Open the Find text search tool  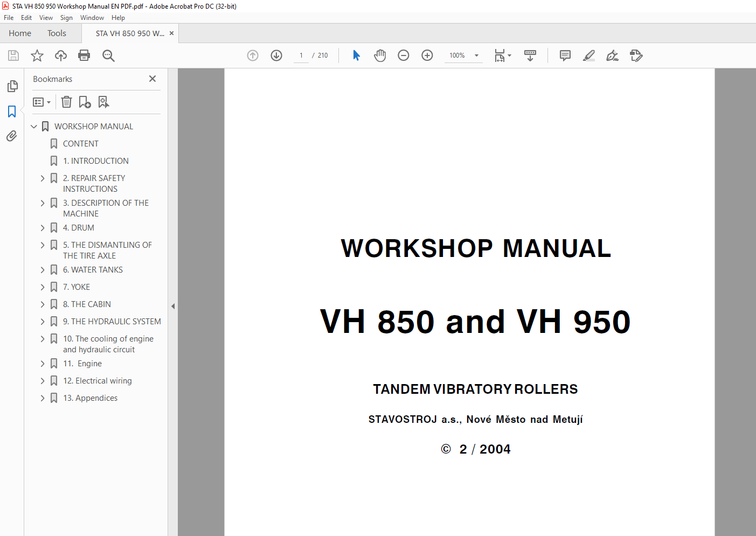108,55
